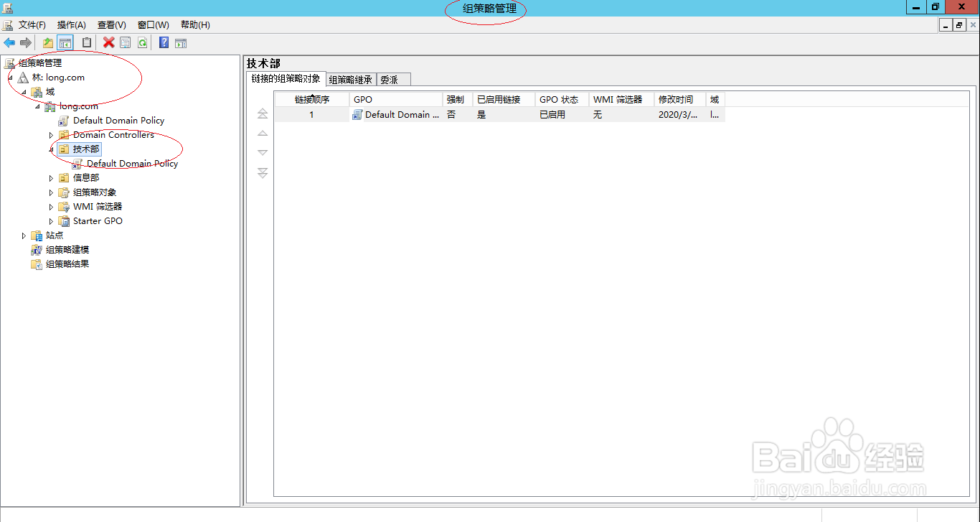Click the refresh icon in the toolbar

tap(142, 42)
